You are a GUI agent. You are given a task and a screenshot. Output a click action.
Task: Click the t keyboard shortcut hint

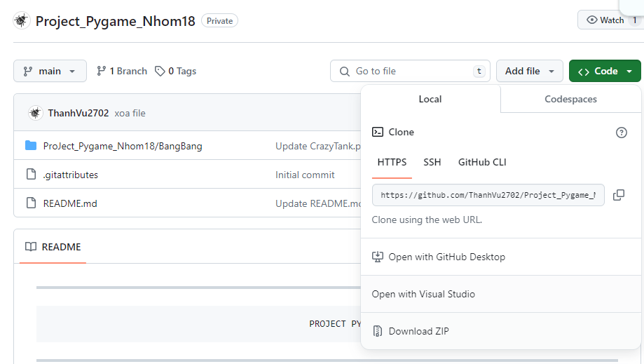479,71
